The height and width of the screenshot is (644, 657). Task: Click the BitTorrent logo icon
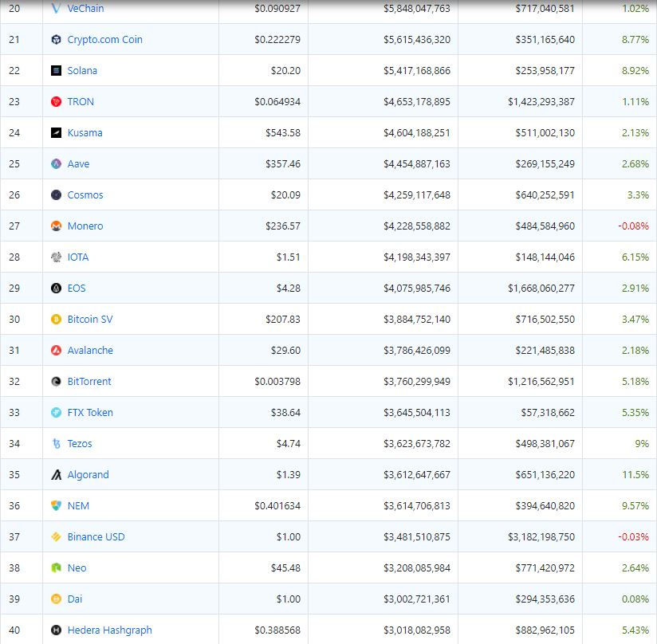tap(56, 381)
